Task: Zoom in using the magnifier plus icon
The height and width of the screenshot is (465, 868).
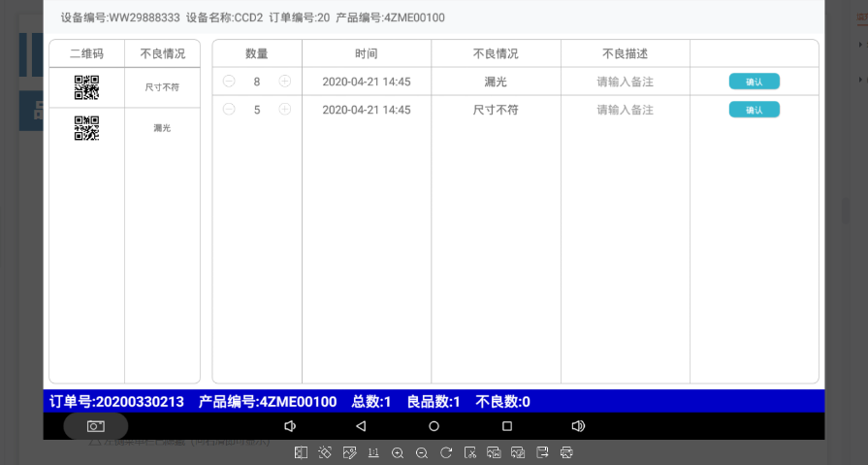Action: [398, 452]
